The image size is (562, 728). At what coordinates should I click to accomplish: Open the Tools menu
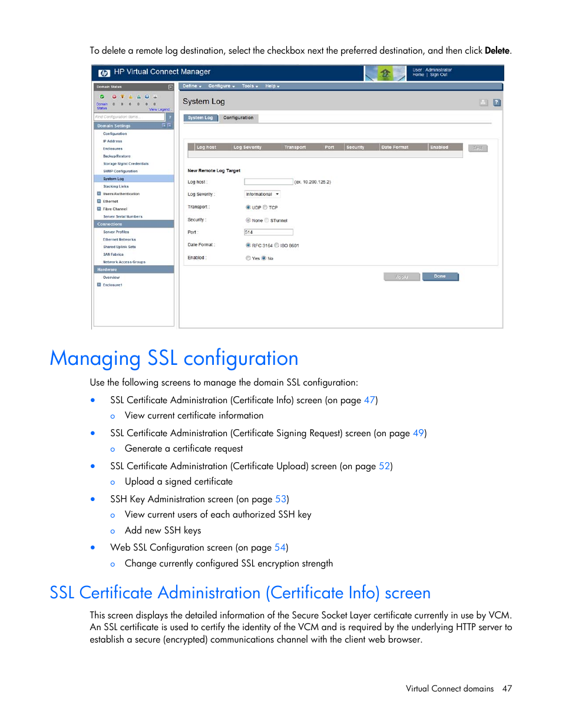point(250,86)
